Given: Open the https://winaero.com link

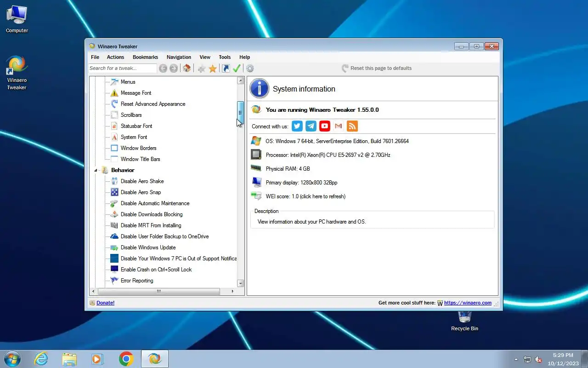Looking at the screenshot, I should pyautogui.click(x=468, y=303).
